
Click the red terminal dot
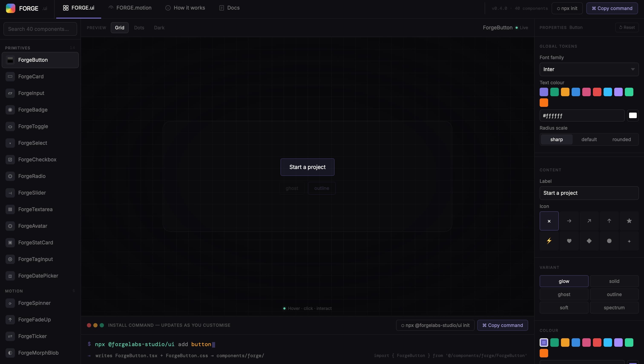click(x=89, y=325)
